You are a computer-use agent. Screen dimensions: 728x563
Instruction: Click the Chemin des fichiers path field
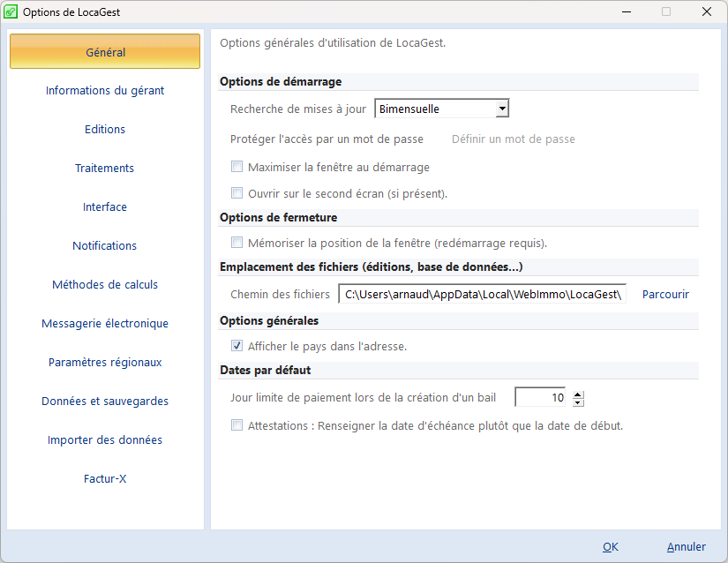point(483,294)
